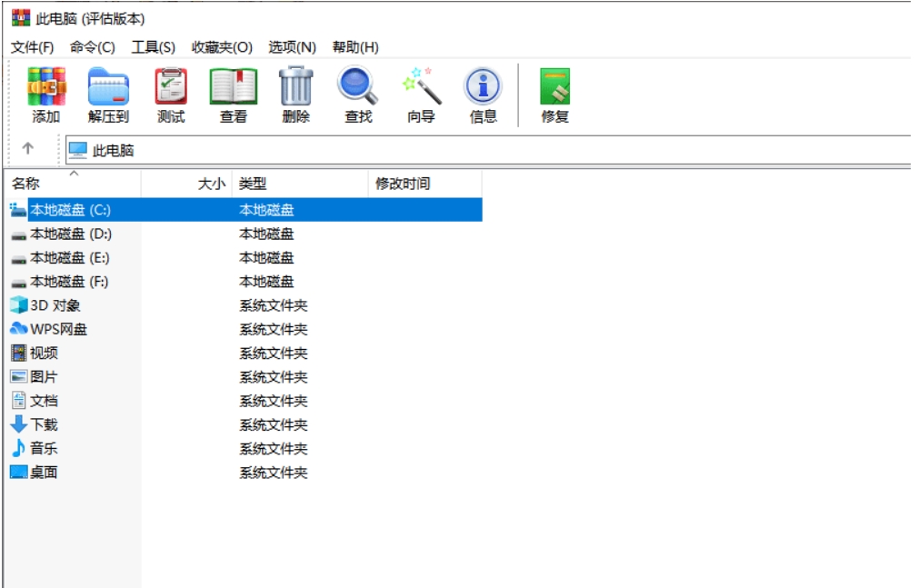Show Info (信息) for selection
Screen dimensions: 918x588
pos(483,86)
